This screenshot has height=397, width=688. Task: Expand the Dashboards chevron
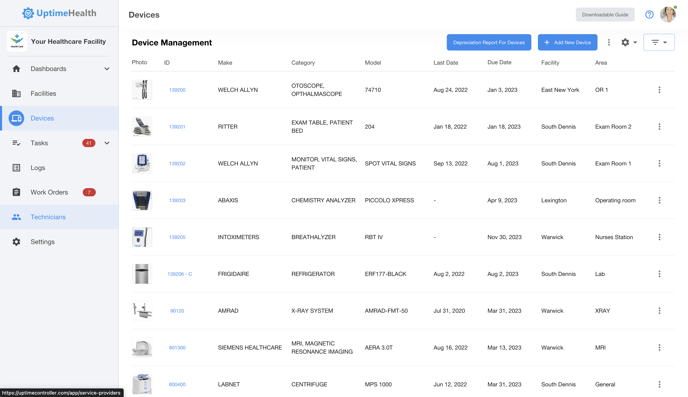[107, 69]
